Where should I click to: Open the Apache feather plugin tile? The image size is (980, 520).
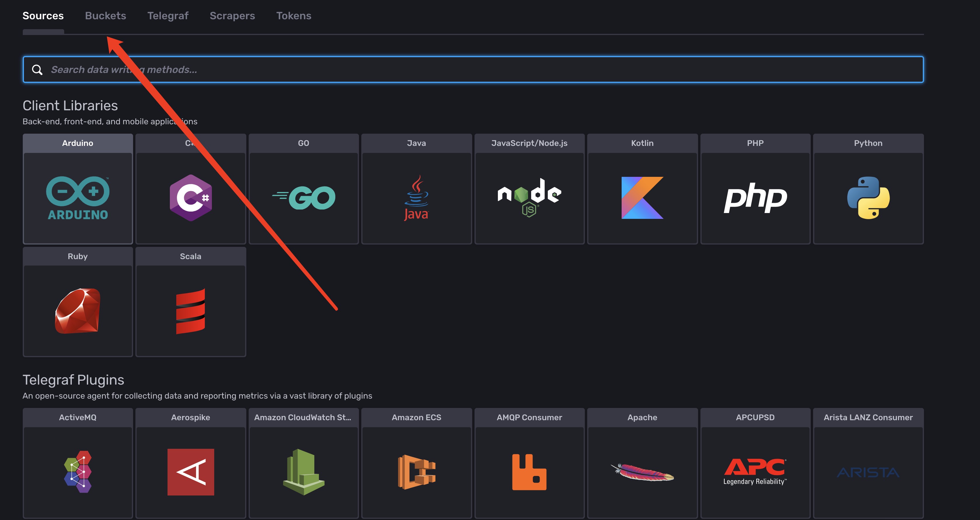642,463
